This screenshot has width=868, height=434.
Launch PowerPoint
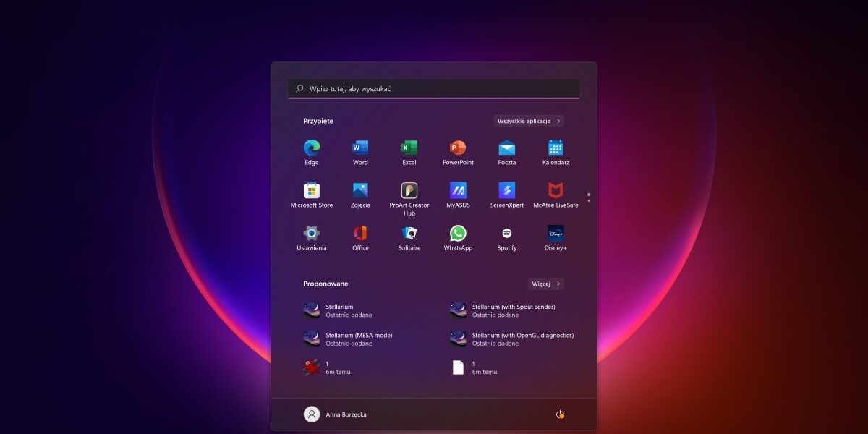click(459, 152)
